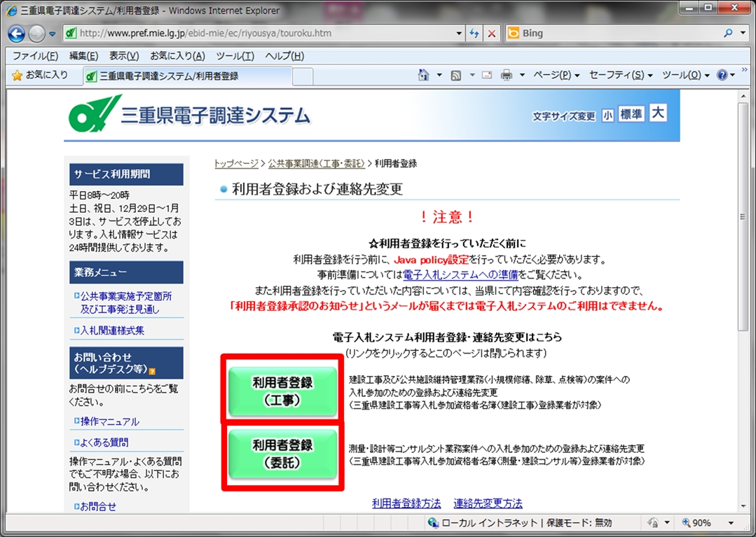Open the recent pages dropdown arrow
The image size is (756, 537).
53,34
